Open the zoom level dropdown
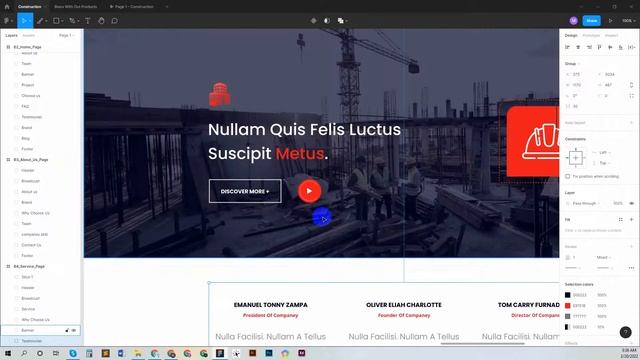 (x=629, y=20)
